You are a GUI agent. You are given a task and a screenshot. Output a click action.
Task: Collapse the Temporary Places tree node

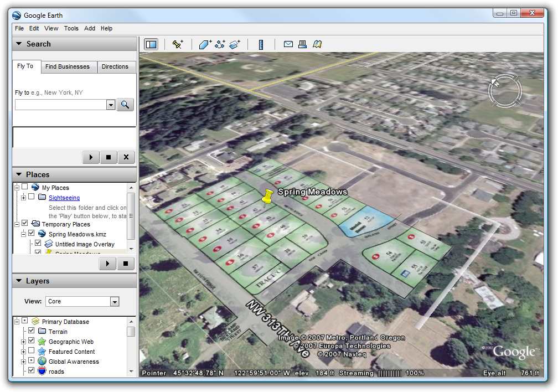pos(17,224)
